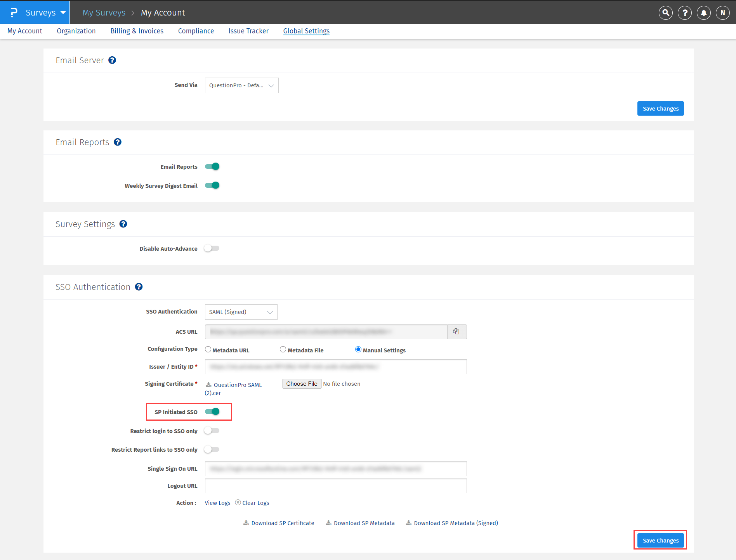Toggle the SP Initiated SSO switch
This screenshot has width=736, height=560.
tap(212, 412)
